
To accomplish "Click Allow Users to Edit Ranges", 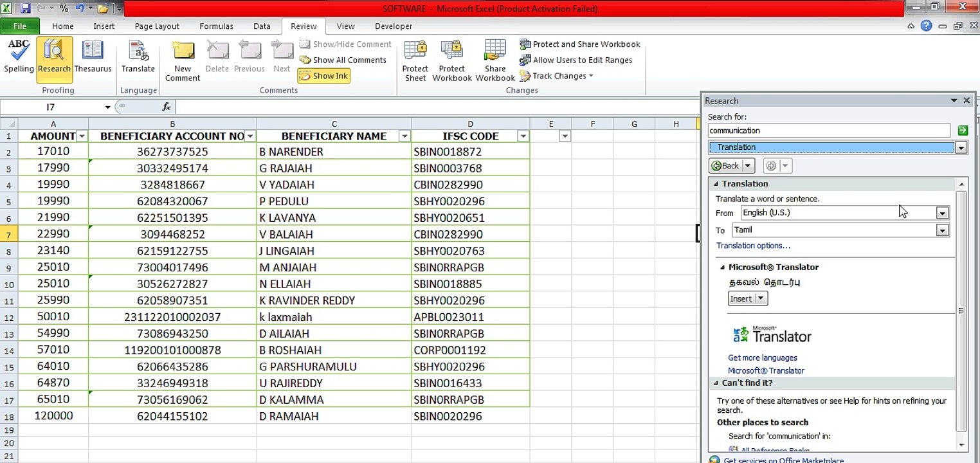I will point(576,60).
